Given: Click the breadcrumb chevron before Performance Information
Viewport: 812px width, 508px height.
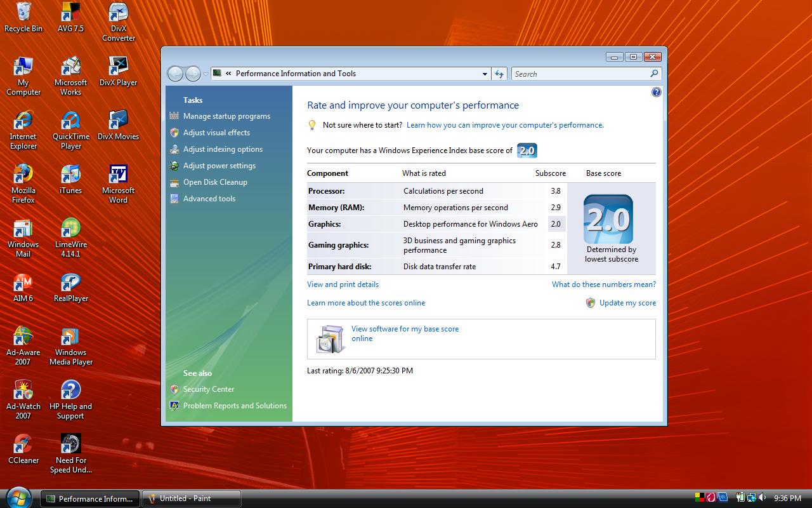Looking at the screenshot, I should click(228, 74).
